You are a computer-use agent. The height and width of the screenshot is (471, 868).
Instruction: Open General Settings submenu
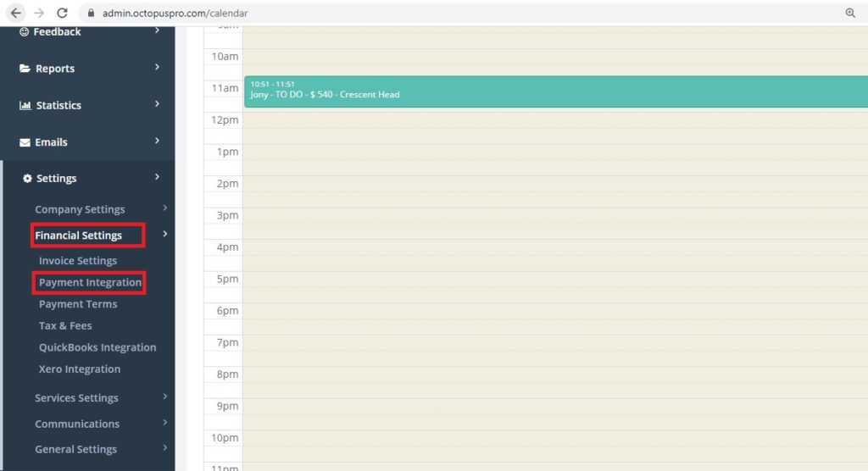[75, 450]
